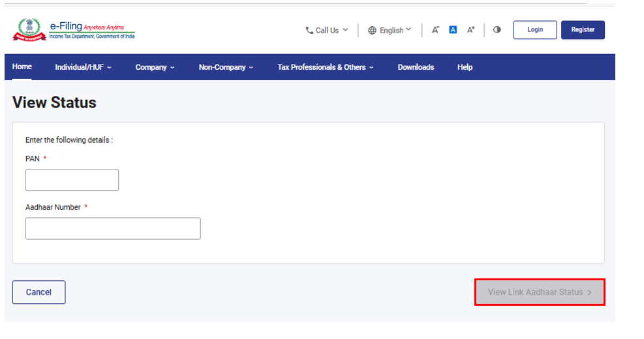Click the Register button

click(x=583, y=30)
